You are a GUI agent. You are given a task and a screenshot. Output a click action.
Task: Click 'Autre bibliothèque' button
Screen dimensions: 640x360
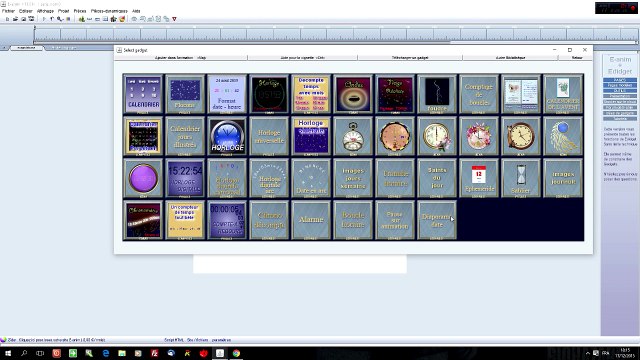coord(510,58)
